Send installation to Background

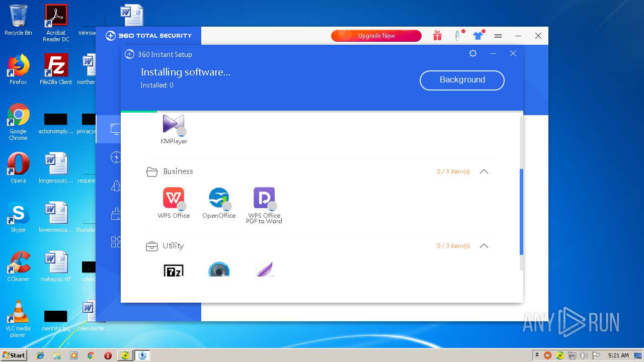point(462,80)
